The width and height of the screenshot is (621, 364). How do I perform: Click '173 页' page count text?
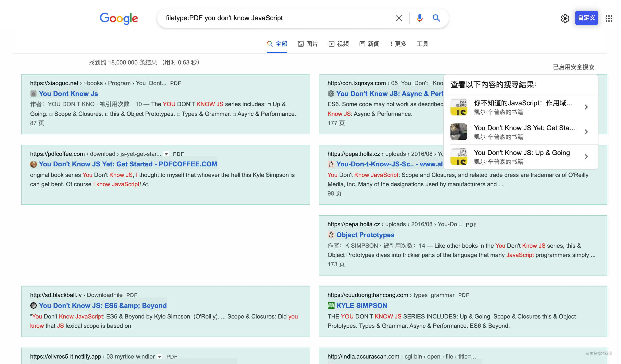point(336,264)
